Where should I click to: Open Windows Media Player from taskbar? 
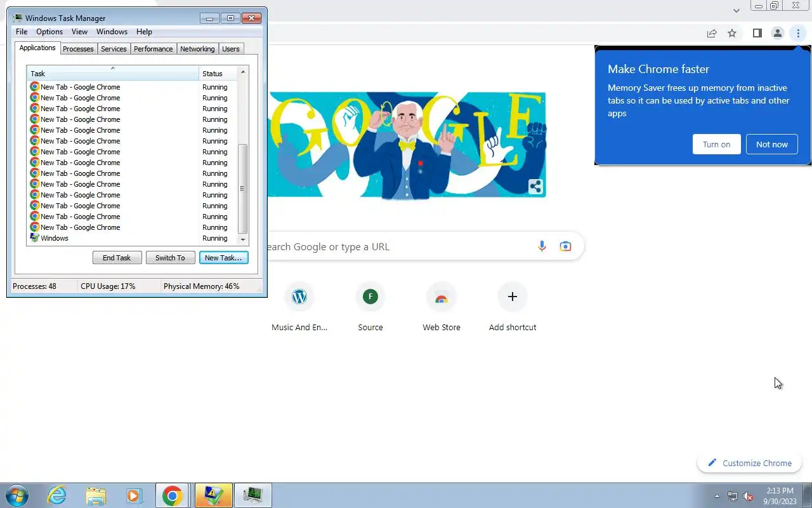134,495
